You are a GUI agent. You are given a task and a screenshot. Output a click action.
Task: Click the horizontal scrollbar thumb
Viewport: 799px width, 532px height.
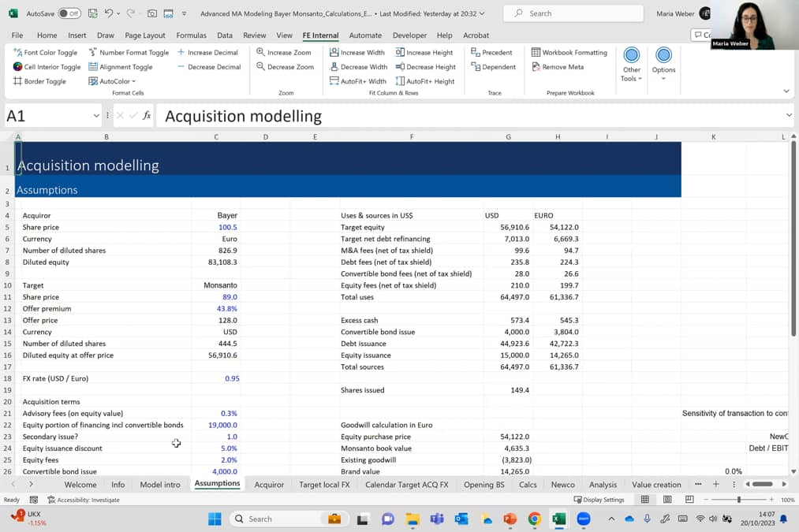tap(763, 484)
